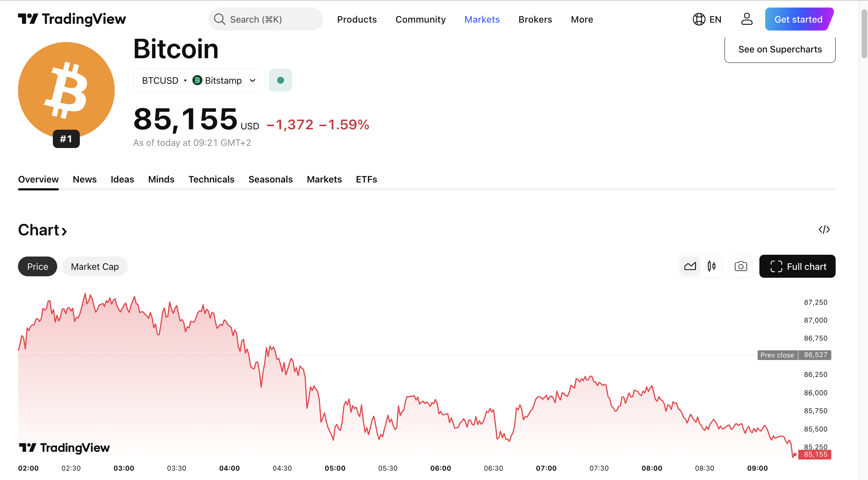Click the green market status indicator
The width and height of the screenshot is (868, 480).
pyautogui.click(x=280, y=80)
